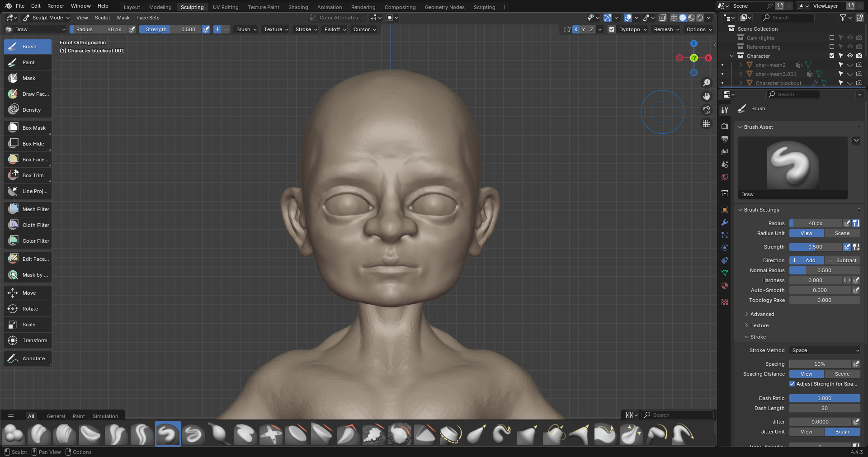
Task: Open the Face Sets menu
Action: [x=148, y=18]
